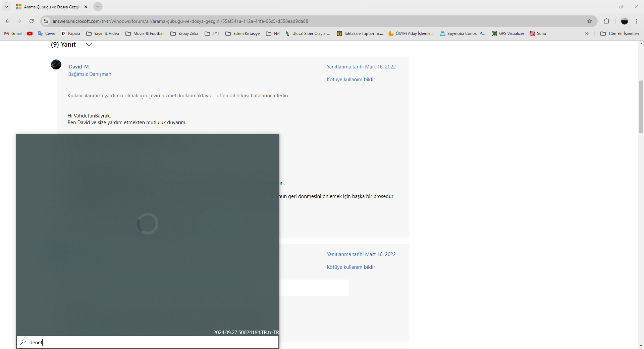Click the search magnifier icon

click(x=23, y=342)
